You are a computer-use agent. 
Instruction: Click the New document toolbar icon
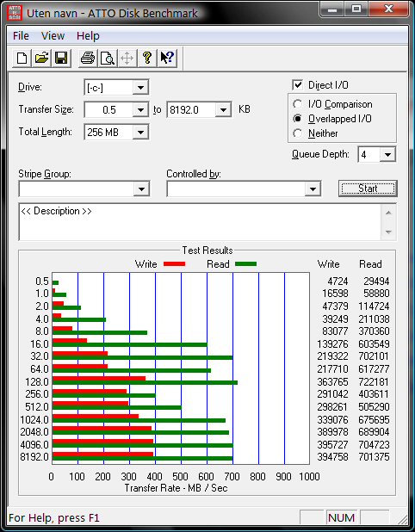[22, 58]
